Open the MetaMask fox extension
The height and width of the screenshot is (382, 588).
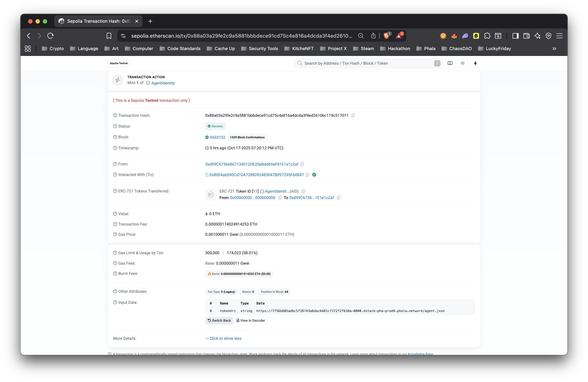tap(454, 36)
